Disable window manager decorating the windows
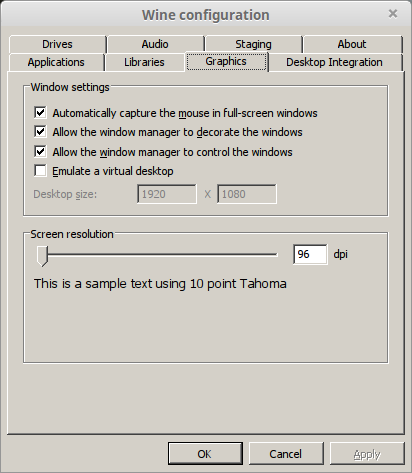This screenshot has width=412, height=473. [40, 132]
